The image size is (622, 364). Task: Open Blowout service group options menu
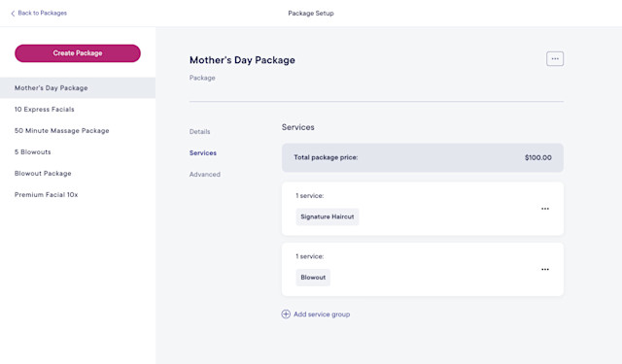[545, 269]
